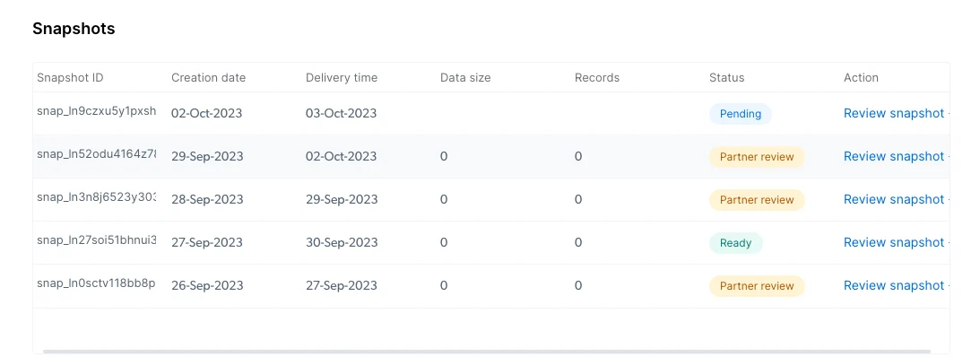Viewport: 980px width, 357px height.
Task: Open Review snapshot for snap_ln0sctv118bb8p
Action: coord(894,286)
